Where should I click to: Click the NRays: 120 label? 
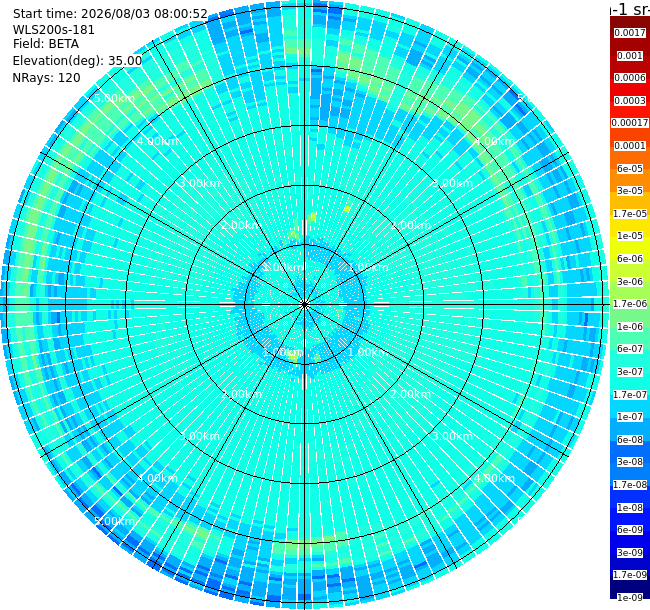tap(46, 77)
